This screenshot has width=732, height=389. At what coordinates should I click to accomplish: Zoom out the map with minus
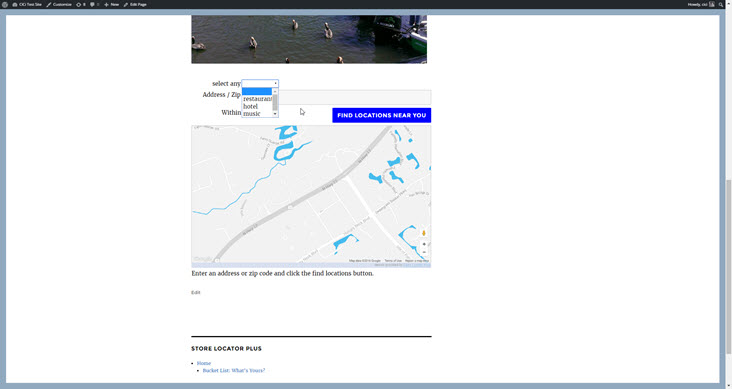coord(424,253)
